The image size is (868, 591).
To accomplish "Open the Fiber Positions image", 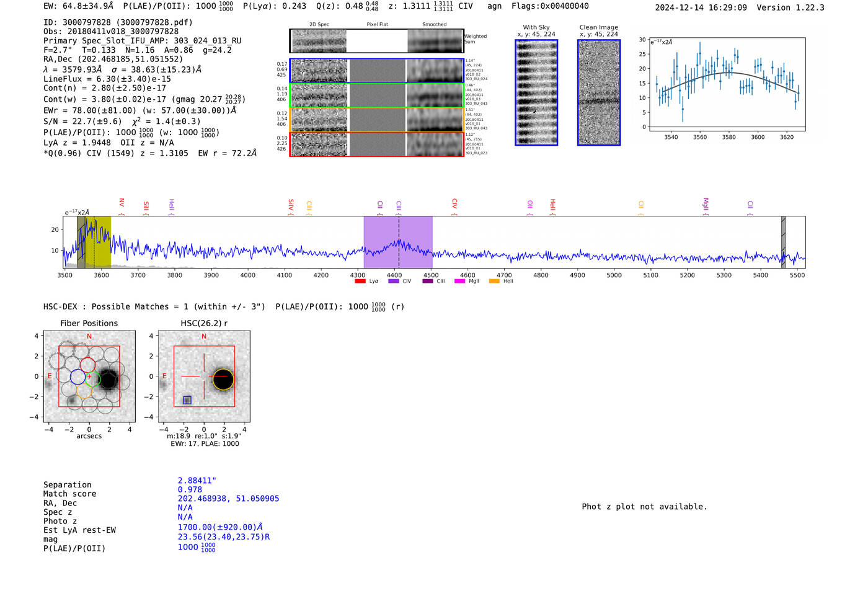I will click(x=89, y=376).
